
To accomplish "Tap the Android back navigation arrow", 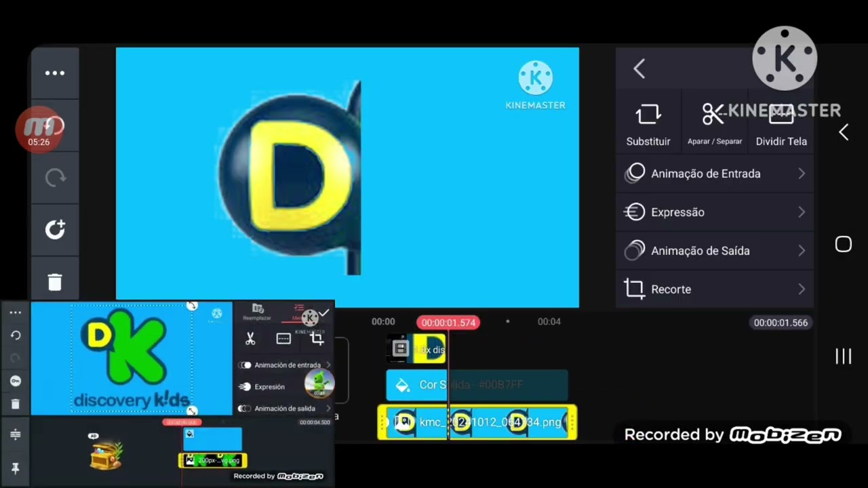I will (x=844, y=132).
